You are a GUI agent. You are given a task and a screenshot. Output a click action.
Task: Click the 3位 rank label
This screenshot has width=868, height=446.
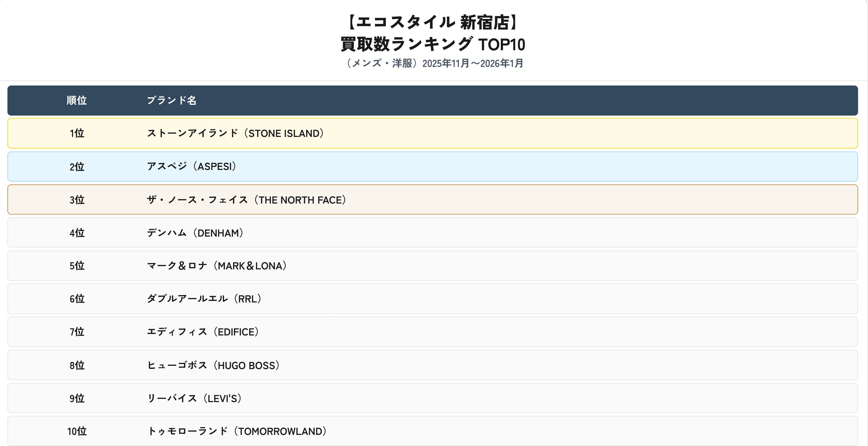pyautogui.click(x=77, y=200)
